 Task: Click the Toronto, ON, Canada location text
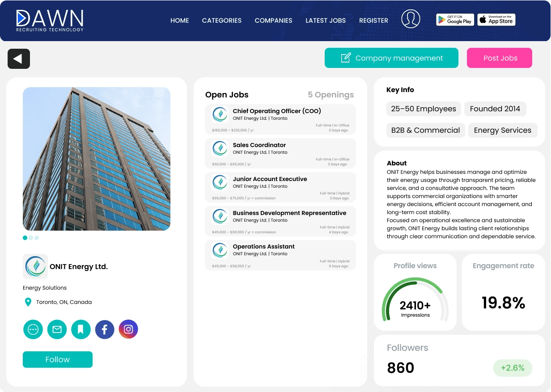[64, 302]
